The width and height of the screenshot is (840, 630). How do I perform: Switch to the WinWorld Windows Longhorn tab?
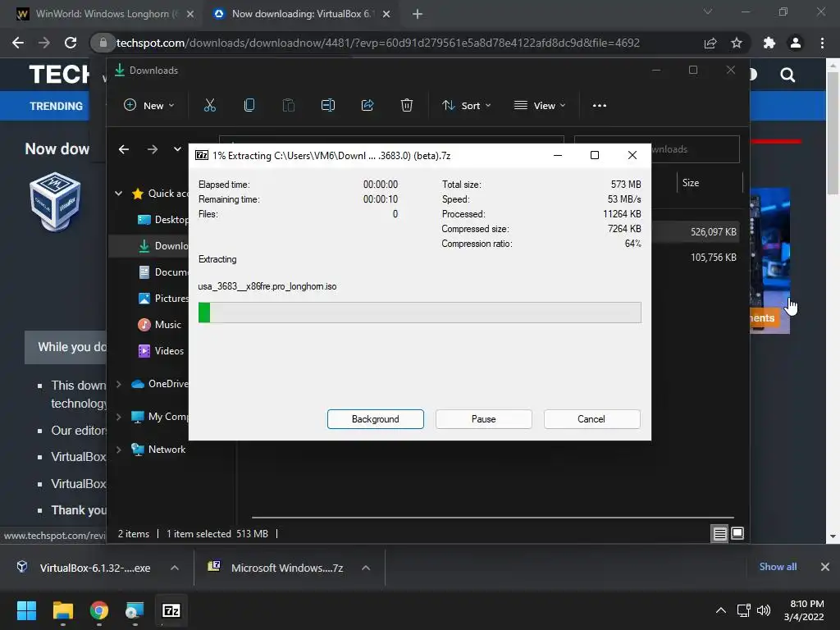(x=105, y=14)
